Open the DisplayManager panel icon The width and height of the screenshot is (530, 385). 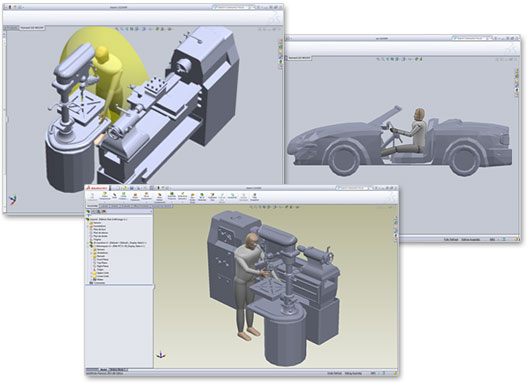pos(104,212)
